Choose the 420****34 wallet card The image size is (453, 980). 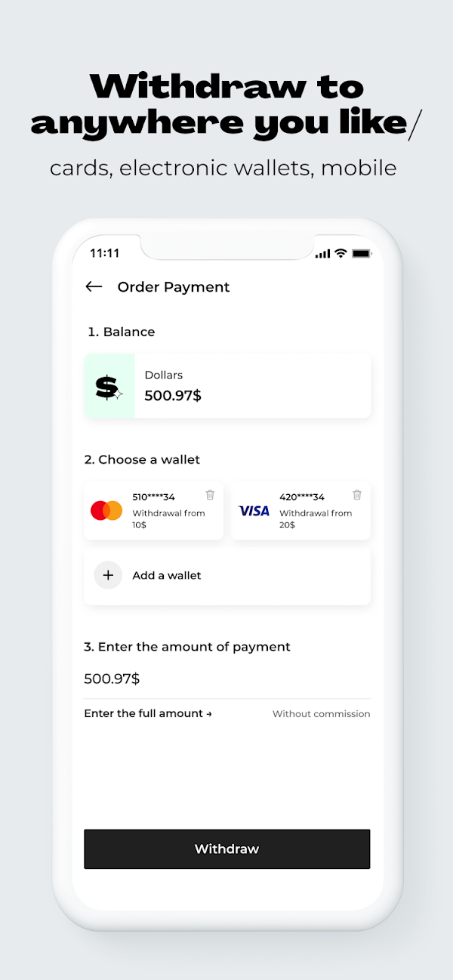[300, 511]
